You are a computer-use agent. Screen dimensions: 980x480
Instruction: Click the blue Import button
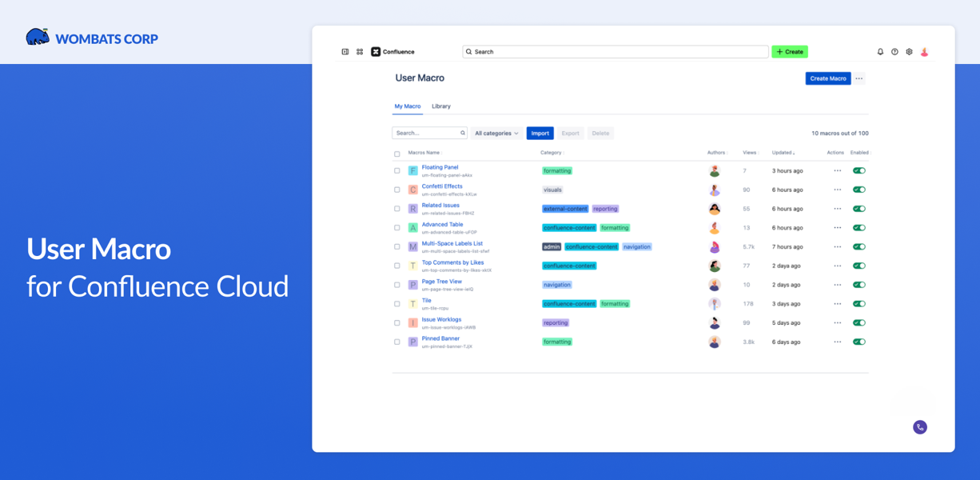coord(540,134)
